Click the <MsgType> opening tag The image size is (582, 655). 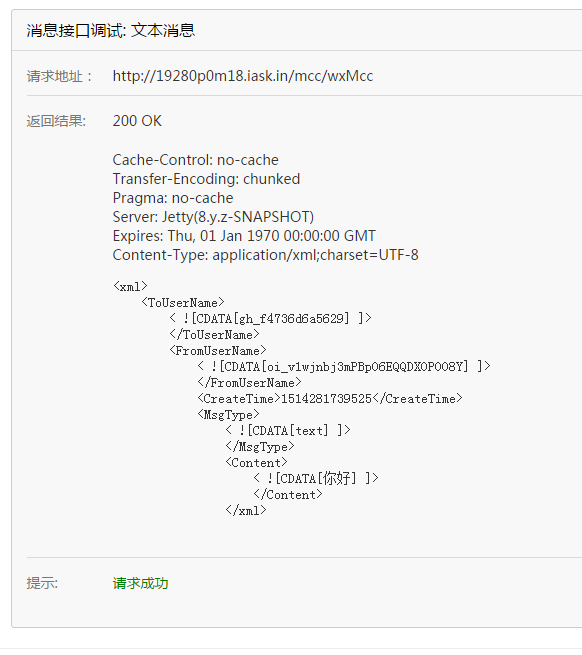click(228, 414)
